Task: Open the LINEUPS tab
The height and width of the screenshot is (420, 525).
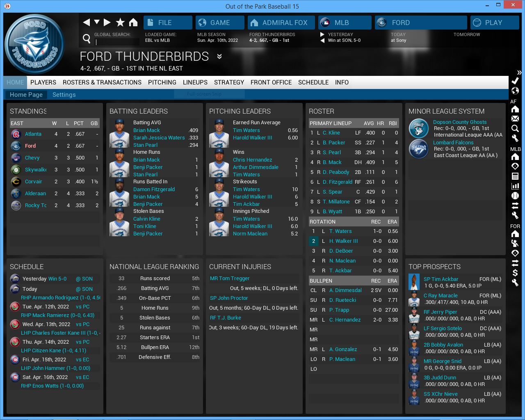Action: 195,82
